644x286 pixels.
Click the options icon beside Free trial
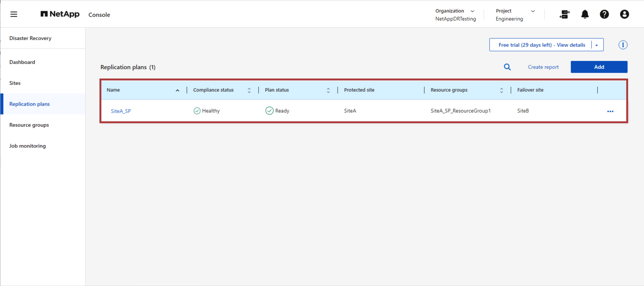(x=623, y=45)
